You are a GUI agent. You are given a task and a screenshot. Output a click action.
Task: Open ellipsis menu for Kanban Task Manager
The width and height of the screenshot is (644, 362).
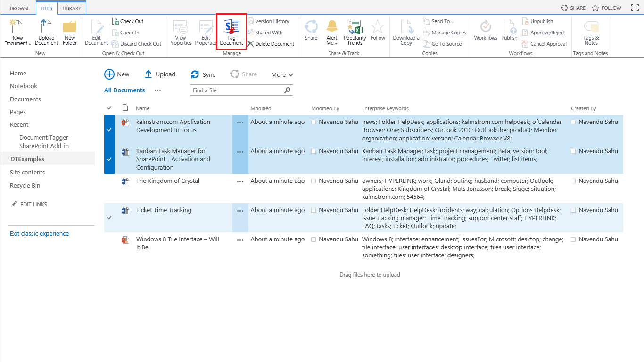(240, 152)
